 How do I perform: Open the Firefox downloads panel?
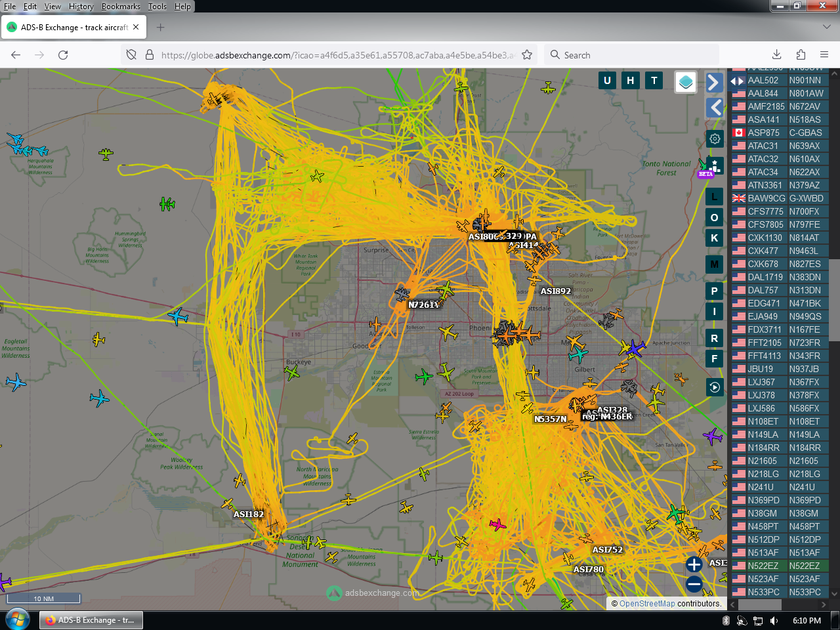click(776, 55)
